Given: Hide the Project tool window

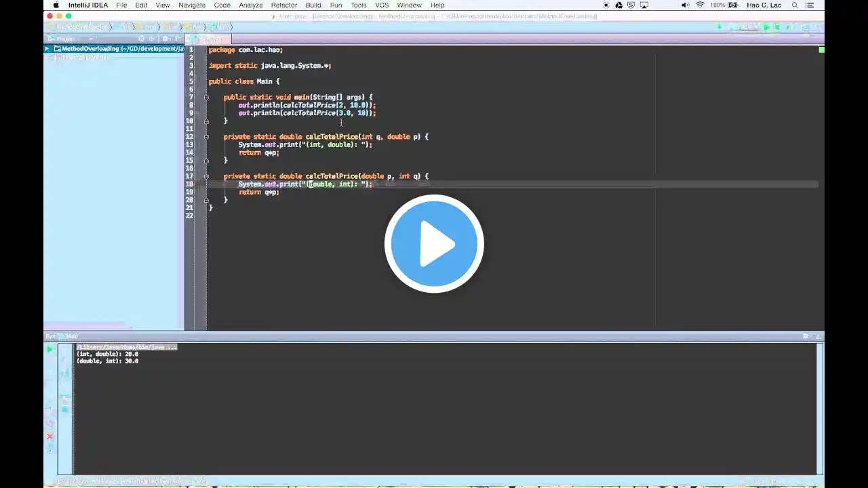Looking at the screenshot, I should click(177, 39).
